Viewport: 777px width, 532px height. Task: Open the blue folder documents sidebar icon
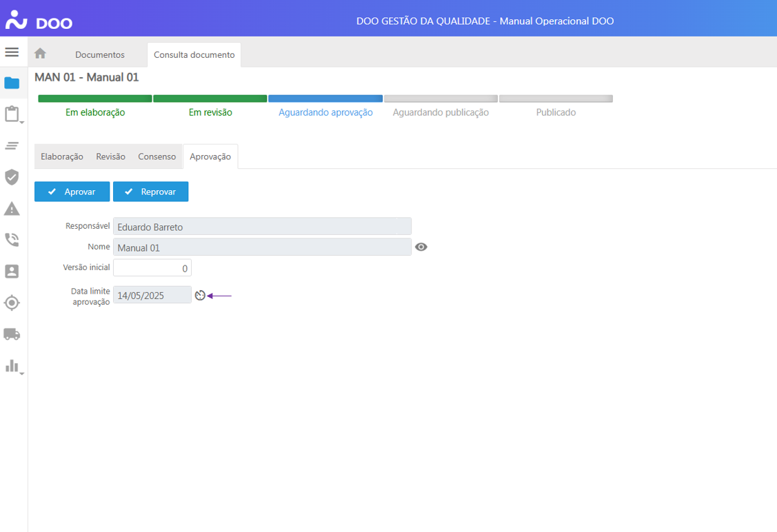click(x=12, y=83)
